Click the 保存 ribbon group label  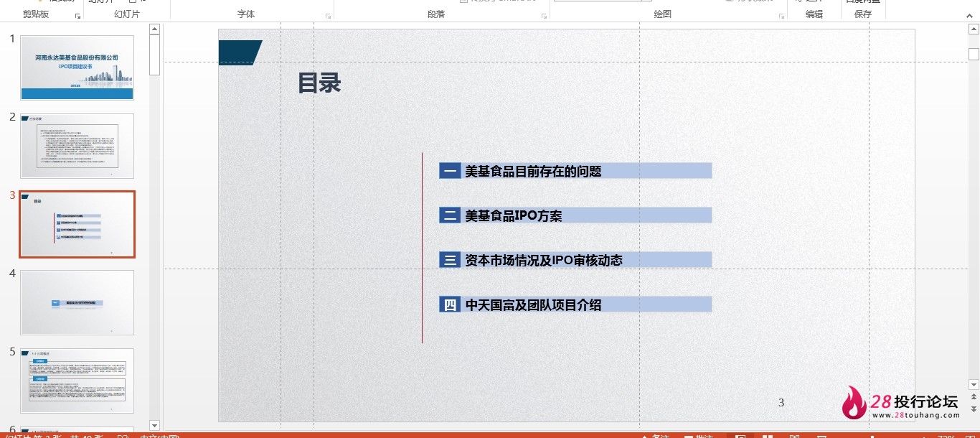pyautogui.click(x=863, y=14)
